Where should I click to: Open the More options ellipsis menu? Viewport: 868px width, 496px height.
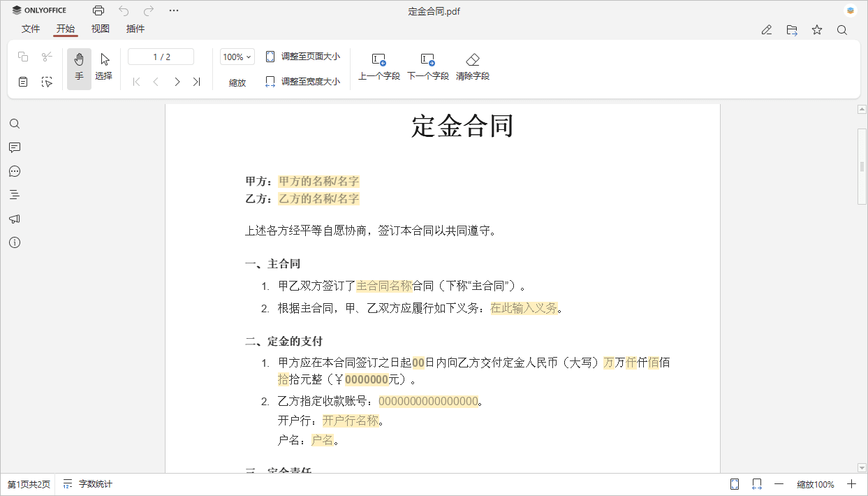(x=173, y=10)
